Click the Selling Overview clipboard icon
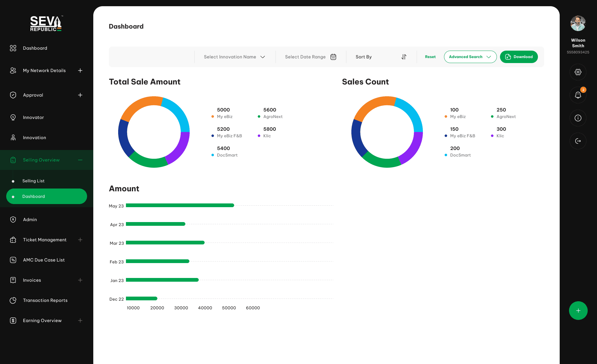 13,160
